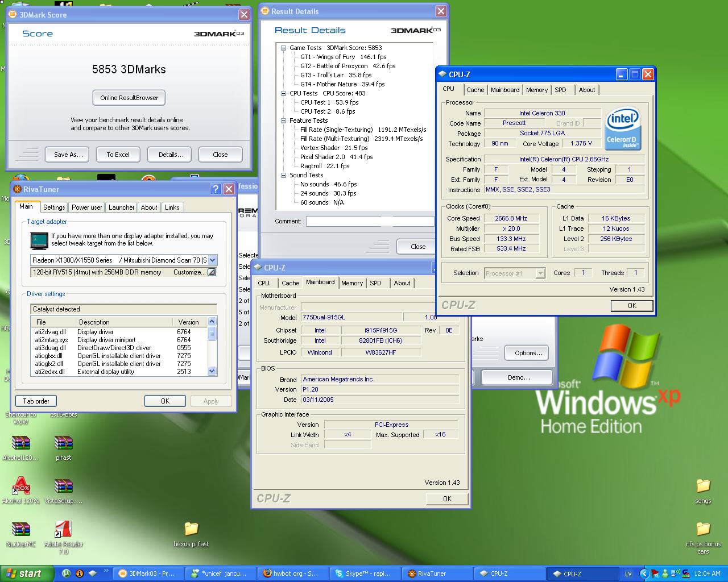The image size is (728, 582).
Task: Click the green messenger tray icon
Action: (x=665, y=574)
